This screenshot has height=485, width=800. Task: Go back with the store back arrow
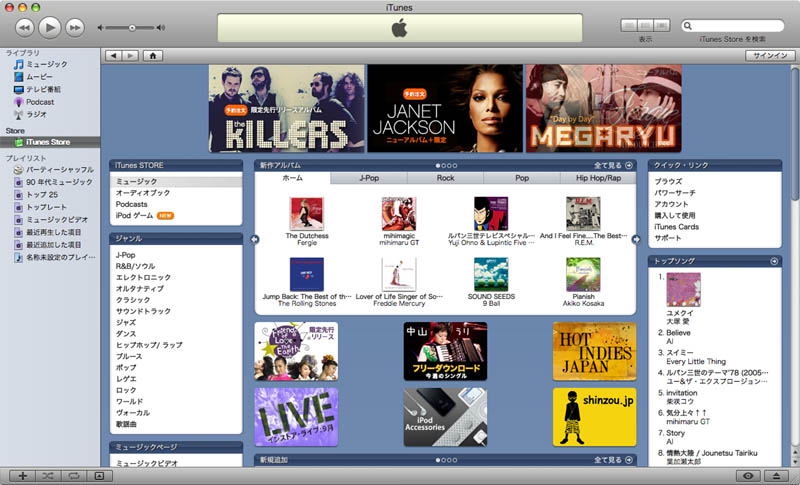[113, 56]
